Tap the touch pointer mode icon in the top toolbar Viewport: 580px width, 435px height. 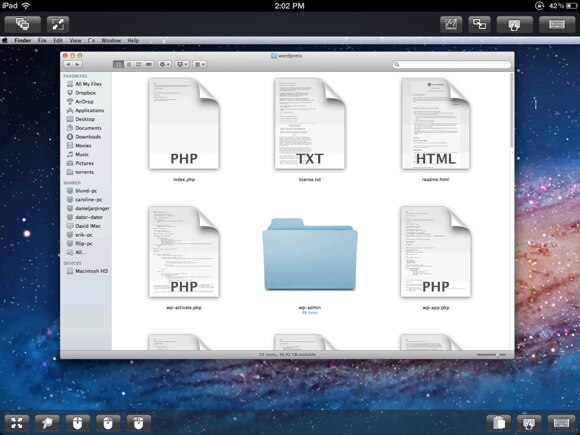[515, 25]
